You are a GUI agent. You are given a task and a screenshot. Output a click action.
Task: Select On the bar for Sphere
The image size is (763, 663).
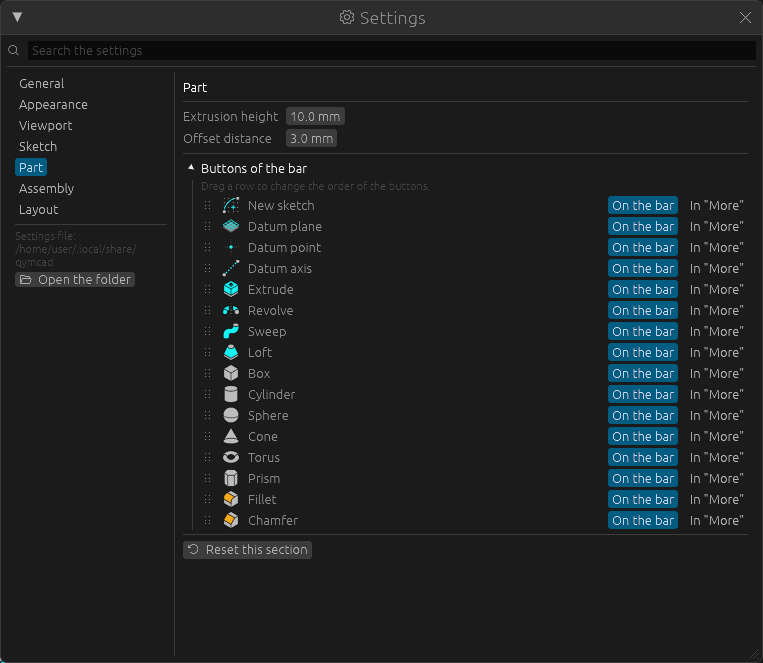(643, 415)
